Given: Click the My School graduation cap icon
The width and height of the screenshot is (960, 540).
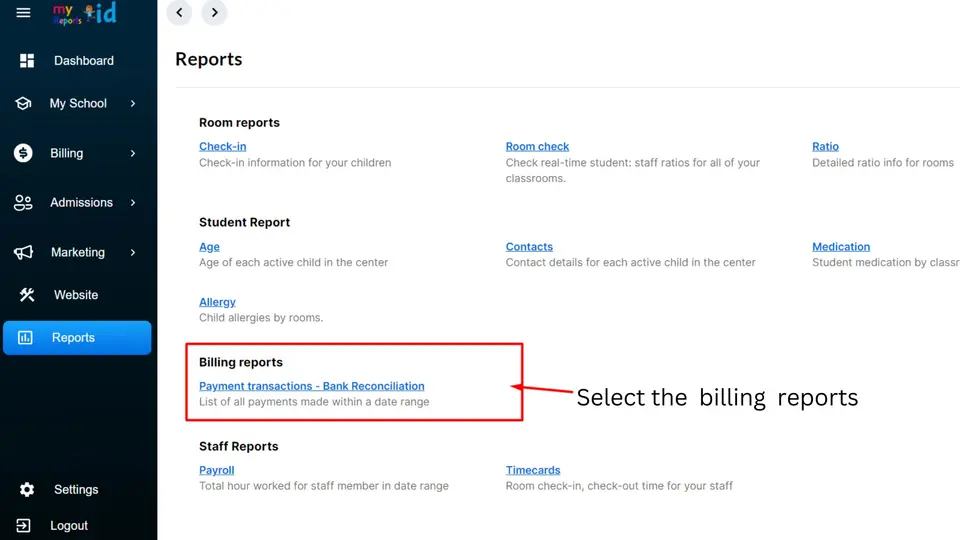Looking at the screenshot, I should (x=23, y=103).
